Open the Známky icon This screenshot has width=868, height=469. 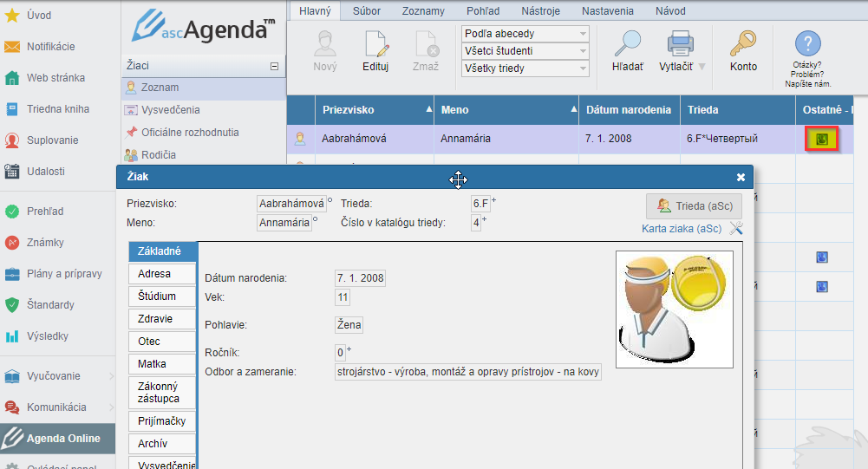point(12,243)
